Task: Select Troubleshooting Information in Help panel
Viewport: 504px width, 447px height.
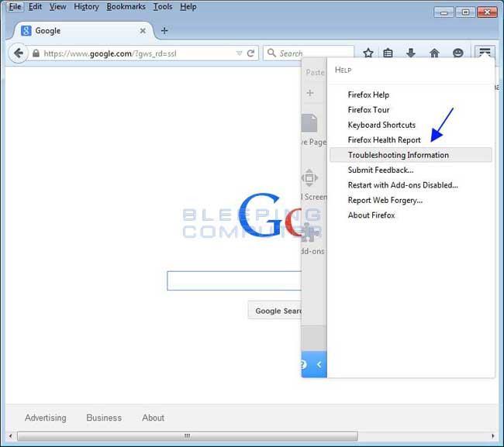Action: 398,155
